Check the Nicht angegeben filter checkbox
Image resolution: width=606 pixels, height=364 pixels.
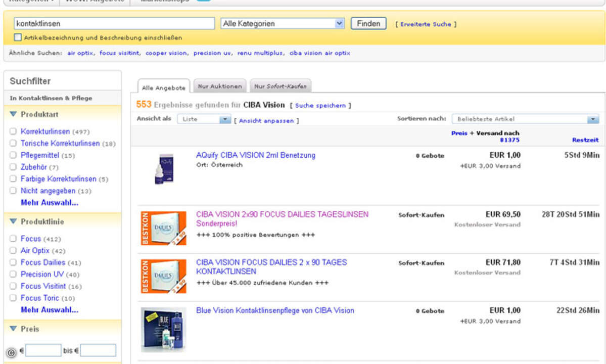(x=13, y=191)
